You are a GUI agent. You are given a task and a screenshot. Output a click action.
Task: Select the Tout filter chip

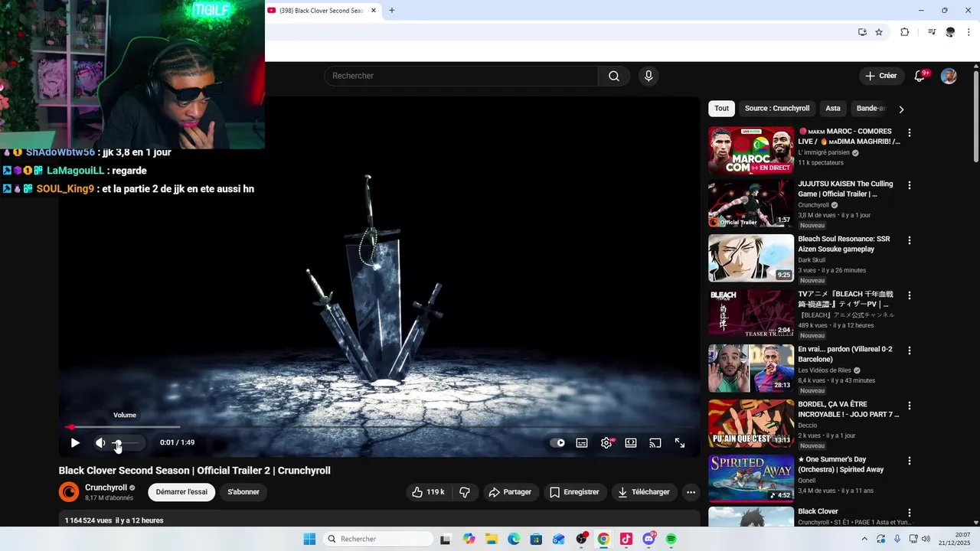click(721, 109)
